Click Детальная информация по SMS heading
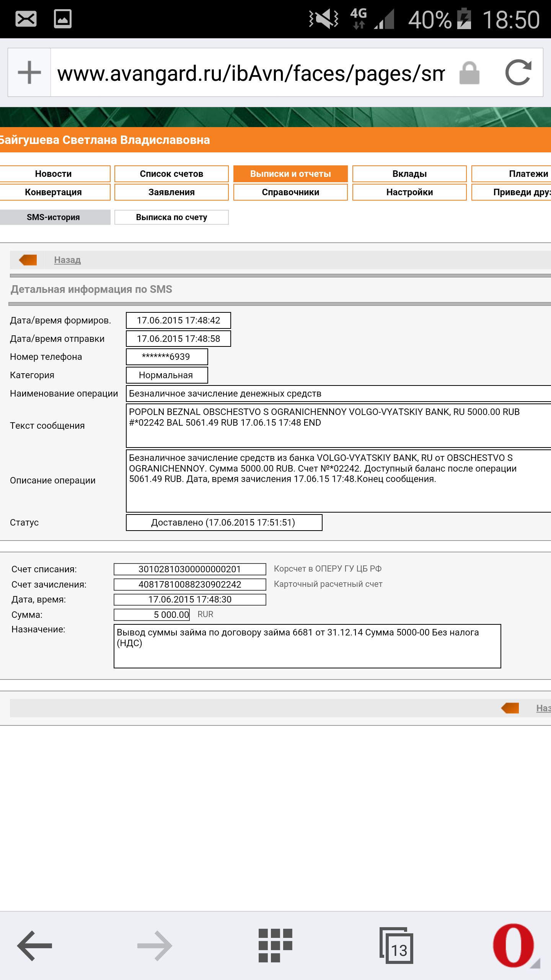551x980 pixels. (x=91, y=289)
